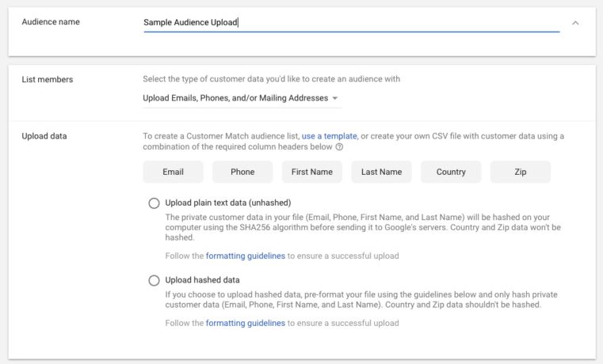Click the Upload data section label
Viewport: 603px width, 364px height.
coord(44,136)
